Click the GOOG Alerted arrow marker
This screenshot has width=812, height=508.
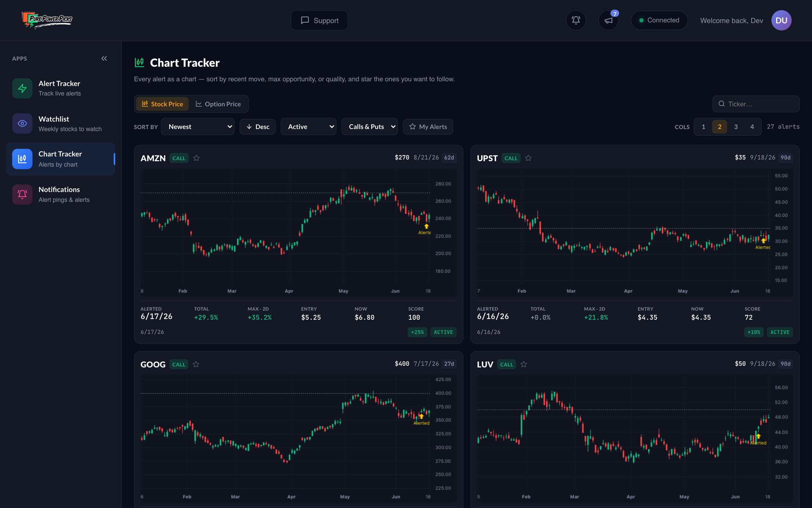pyautogui.click(x=421, y=416)
